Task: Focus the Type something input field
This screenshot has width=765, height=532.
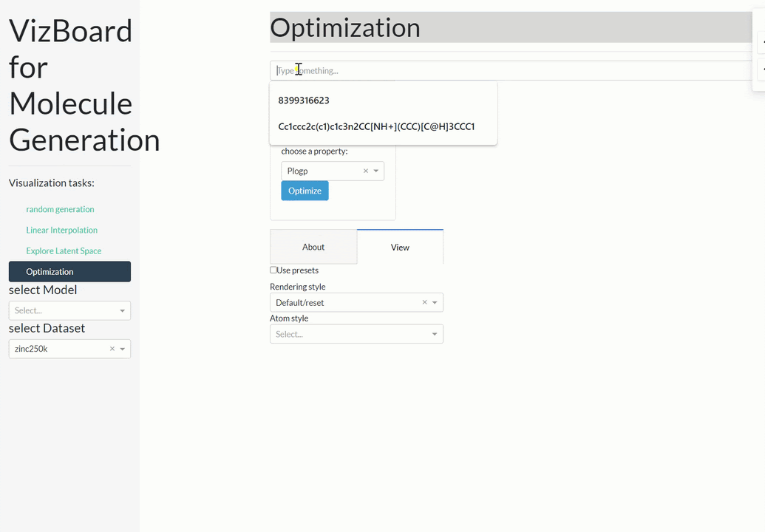Action: pos(511,71)
